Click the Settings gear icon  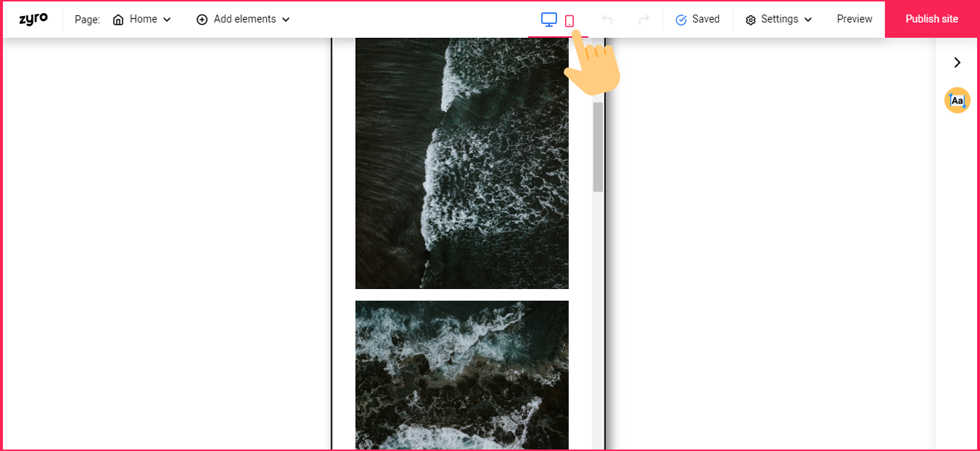751,20
